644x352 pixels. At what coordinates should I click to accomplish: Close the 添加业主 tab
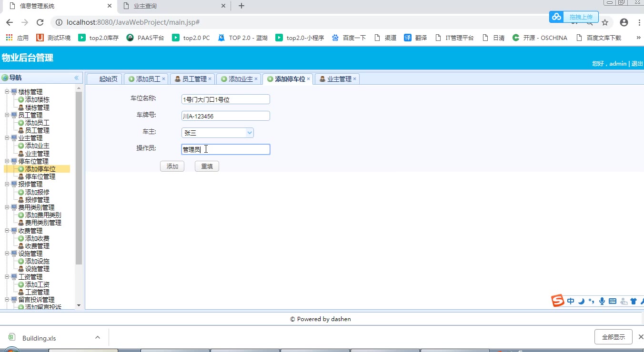tap(256, 79)
